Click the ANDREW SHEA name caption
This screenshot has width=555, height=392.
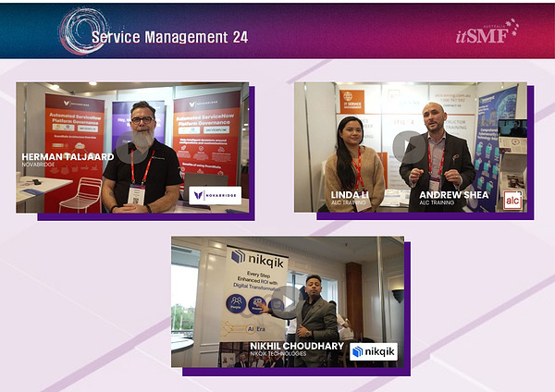[x=454, y=194]
